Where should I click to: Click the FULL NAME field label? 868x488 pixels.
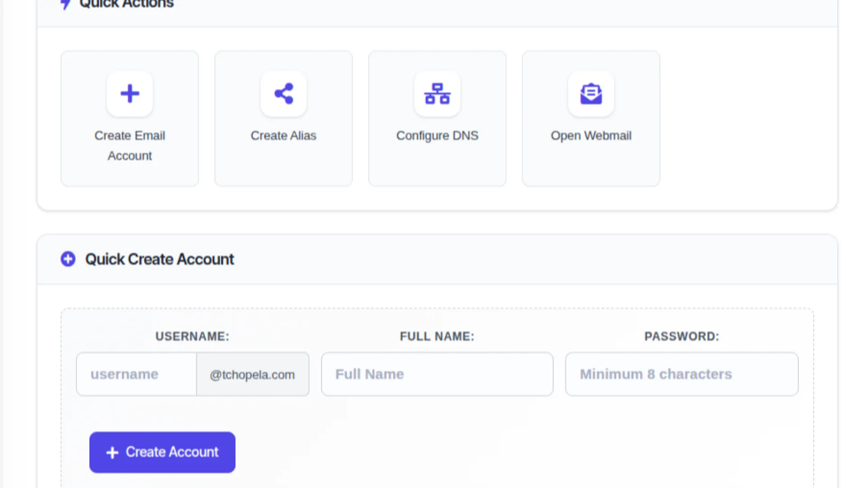click(x=437, y=336)
